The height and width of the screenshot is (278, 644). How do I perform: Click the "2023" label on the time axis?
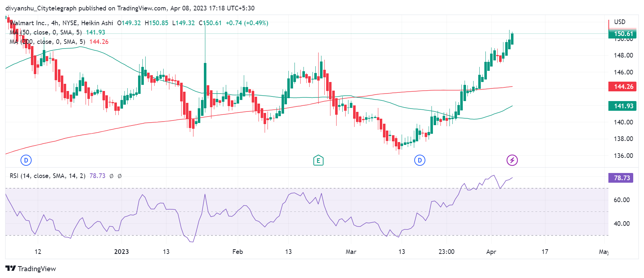(x=122, y=252)
